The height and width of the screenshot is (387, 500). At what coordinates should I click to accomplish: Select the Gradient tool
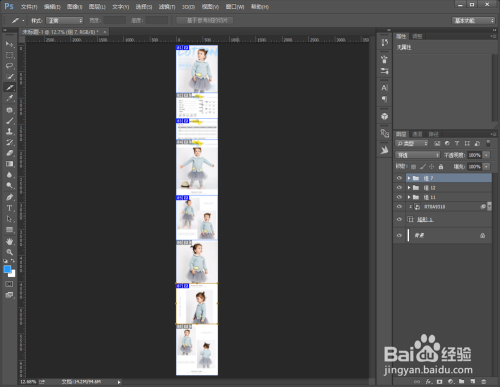[x=9, y=164]
